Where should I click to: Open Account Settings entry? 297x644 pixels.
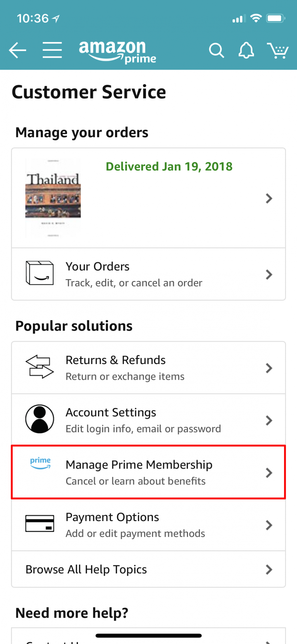[x=111, y=413]
